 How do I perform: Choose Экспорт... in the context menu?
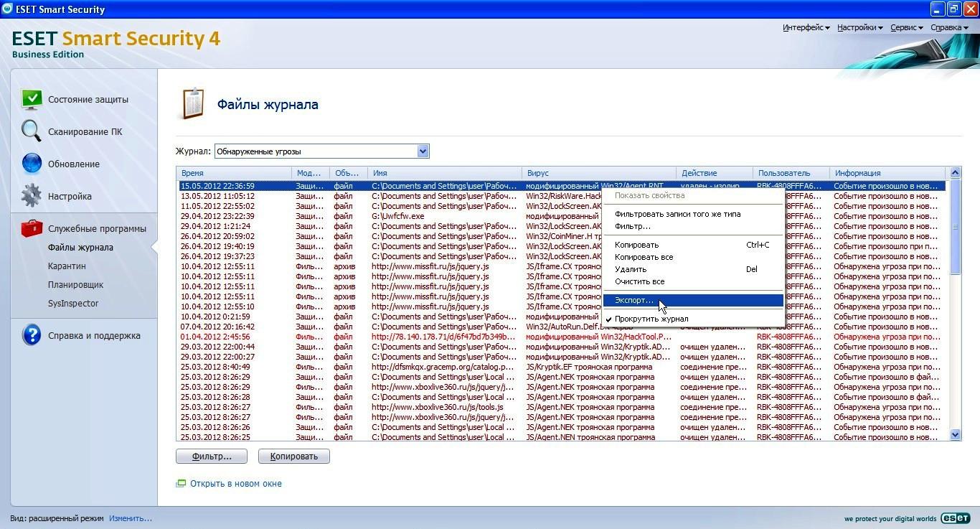(693, 300)
